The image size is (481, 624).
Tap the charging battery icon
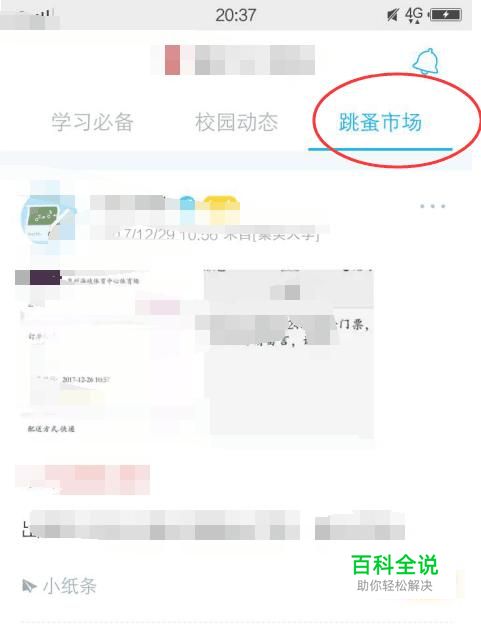click(446, 15)
